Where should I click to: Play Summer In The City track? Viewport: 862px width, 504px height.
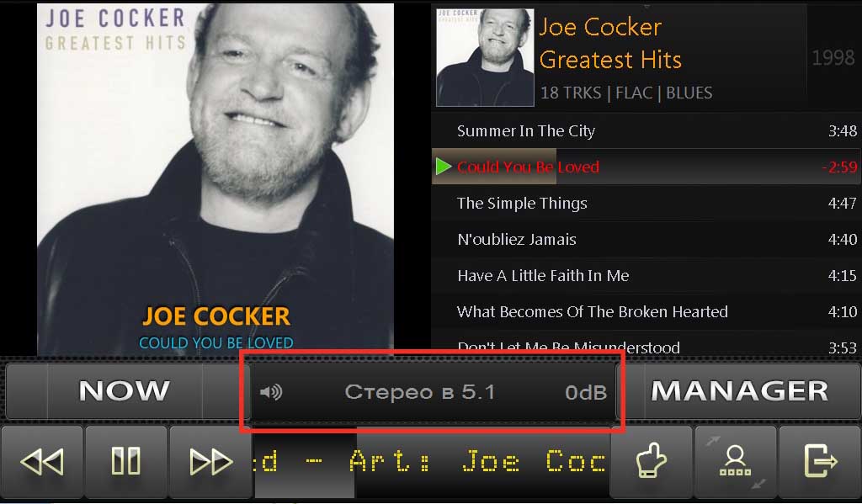[646, 130]
